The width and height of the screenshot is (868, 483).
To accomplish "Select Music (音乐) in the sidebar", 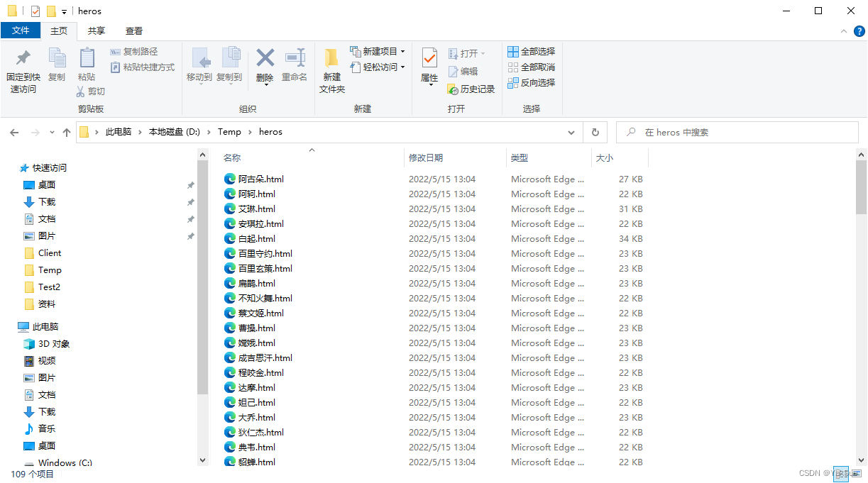I will point(47,429).
